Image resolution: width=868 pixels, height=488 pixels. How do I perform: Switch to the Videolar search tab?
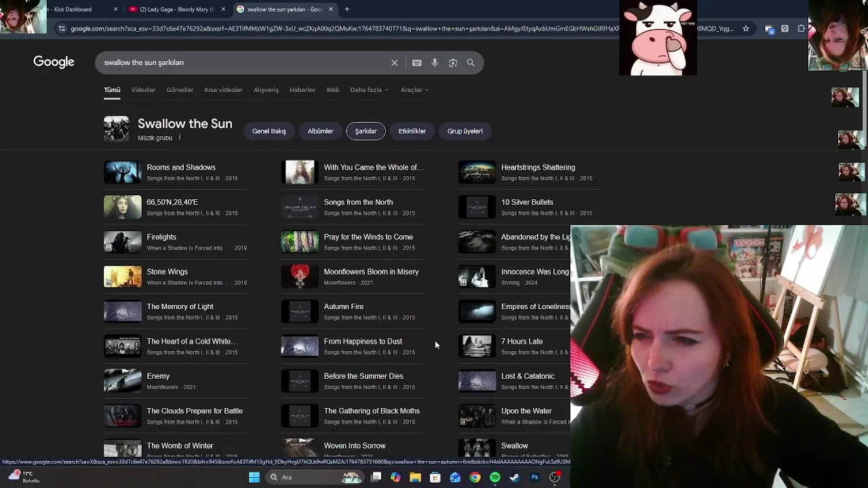(x=143, y=89)
